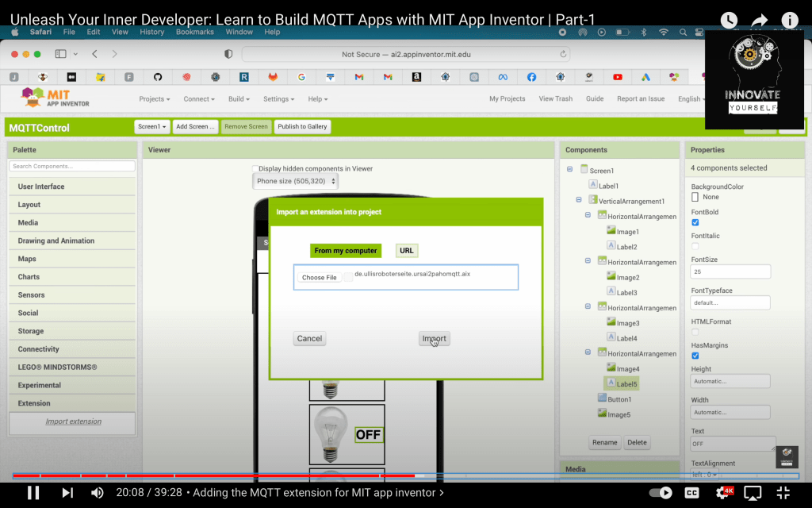This screenshot has width=812, height=508.
Task: Open the Facebook bookmark icon
Action: pos(531,77)
